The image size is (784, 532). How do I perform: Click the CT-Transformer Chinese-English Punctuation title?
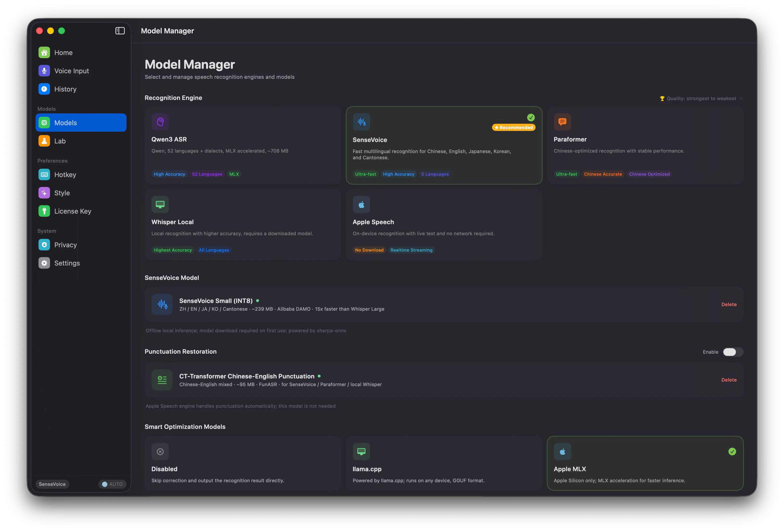coord(247,376)
